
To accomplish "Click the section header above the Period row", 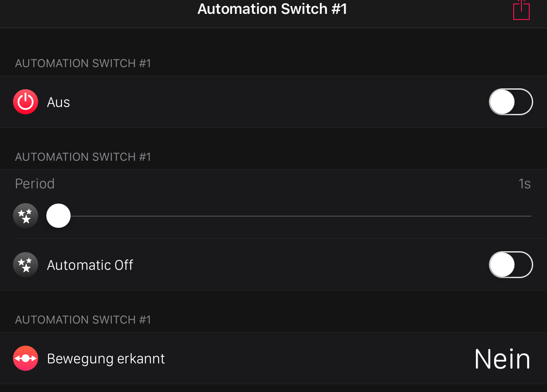I will (x=83, y=157).
